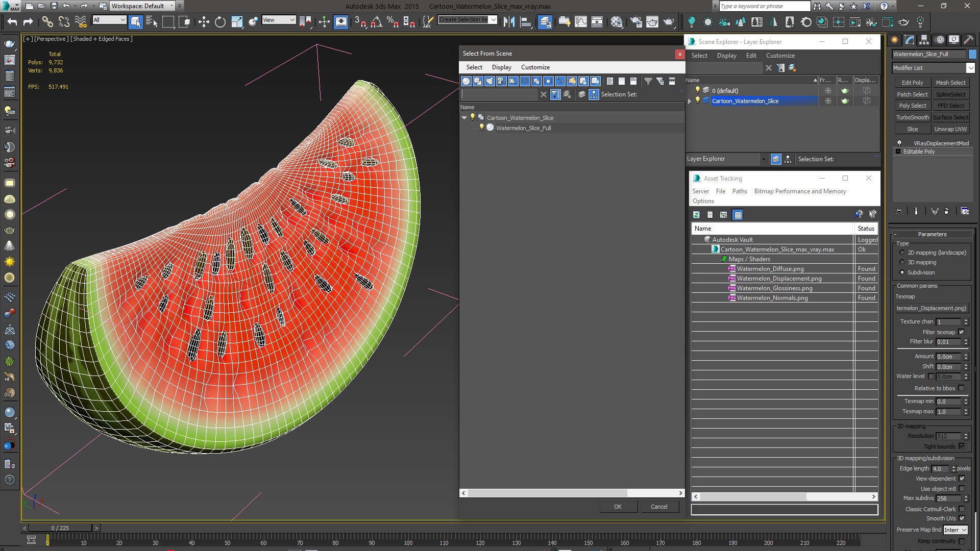Enable Relative to bbox checkbox
The width and height of the screenshot is (980, 551).
pyautogui.click(x=962, y=388)
